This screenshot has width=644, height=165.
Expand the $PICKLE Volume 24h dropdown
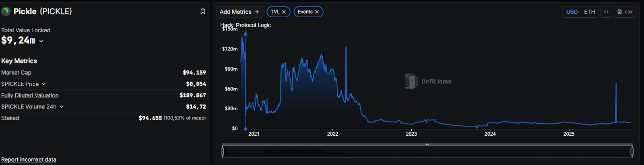click(61, 107)
